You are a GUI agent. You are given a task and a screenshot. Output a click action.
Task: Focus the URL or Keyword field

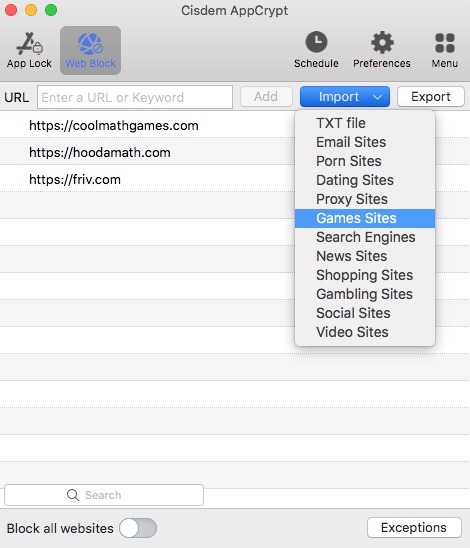click(x=135, y=97)
